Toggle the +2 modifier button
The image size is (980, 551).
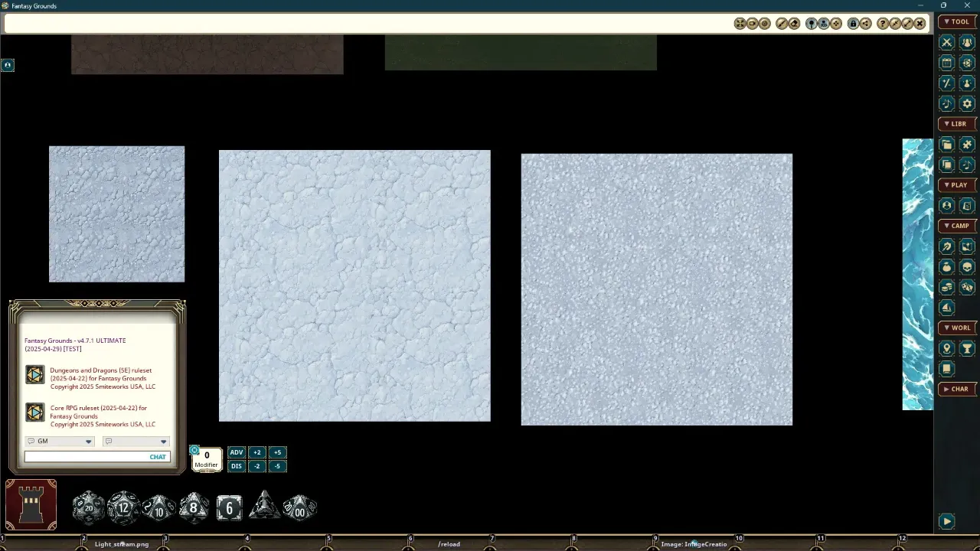(257, 452)
